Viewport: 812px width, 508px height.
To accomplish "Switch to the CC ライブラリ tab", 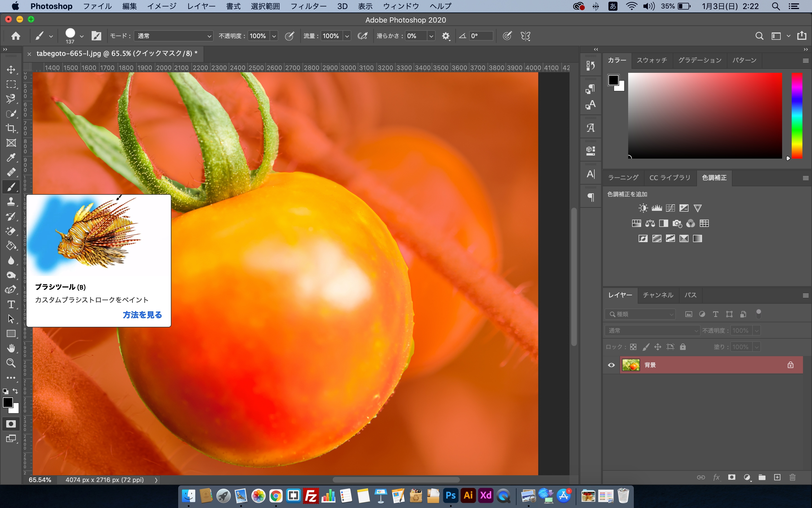I will tap(670, 178).
